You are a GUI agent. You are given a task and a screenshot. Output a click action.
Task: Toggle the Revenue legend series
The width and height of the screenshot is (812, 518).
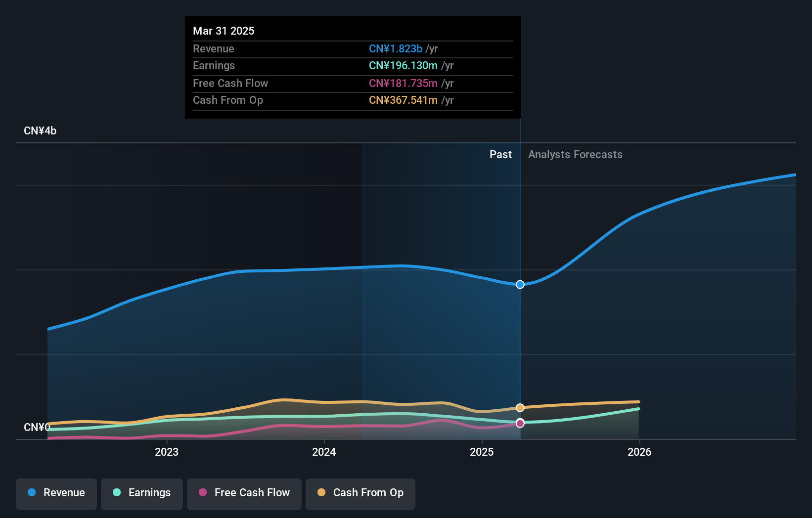tap(56, 494)
